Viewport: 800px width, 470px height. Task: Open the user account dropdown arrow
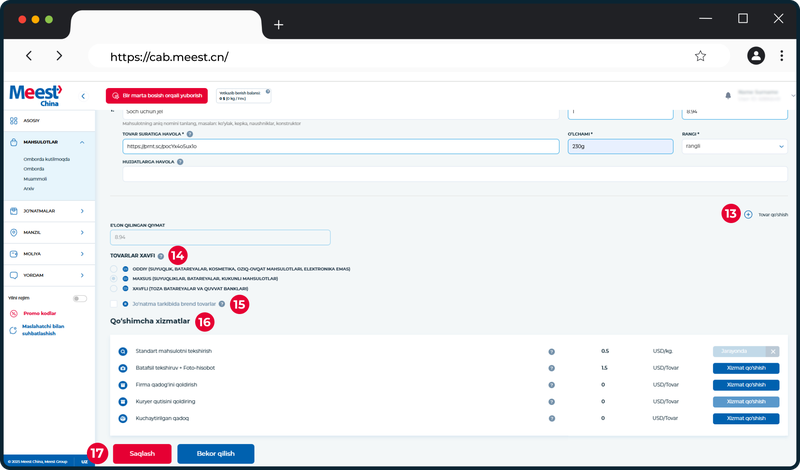tap(793, 95)
